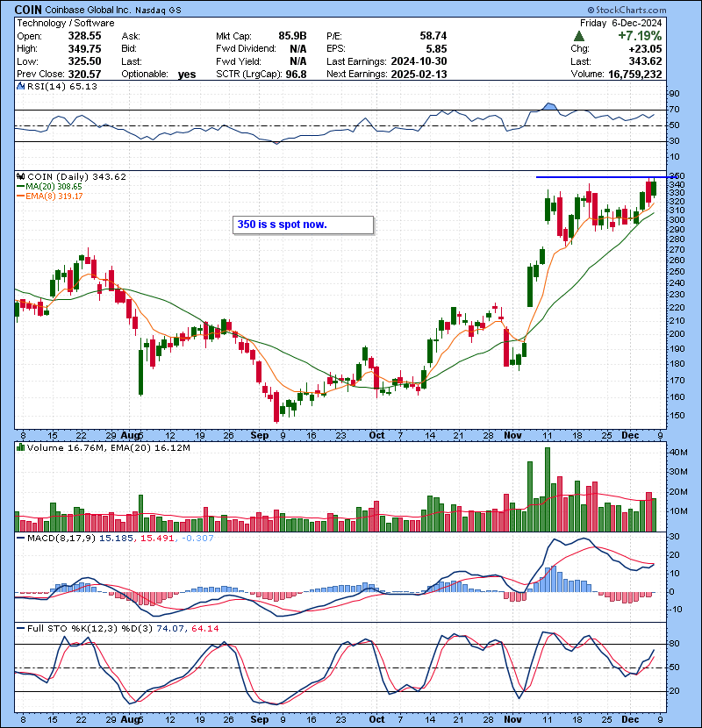Click the MACD(8,17,9) indicator label
Image resolution: width=702 pixels, height=728 pixels.
coord(61,539)
